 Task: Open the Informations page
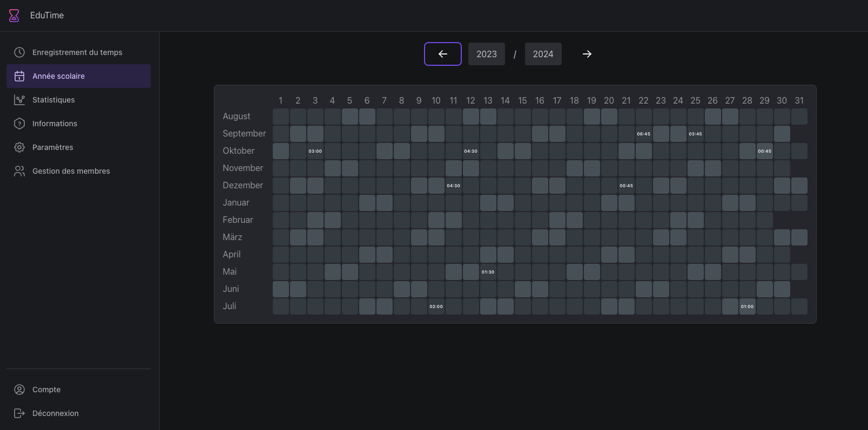coord(78,124)
